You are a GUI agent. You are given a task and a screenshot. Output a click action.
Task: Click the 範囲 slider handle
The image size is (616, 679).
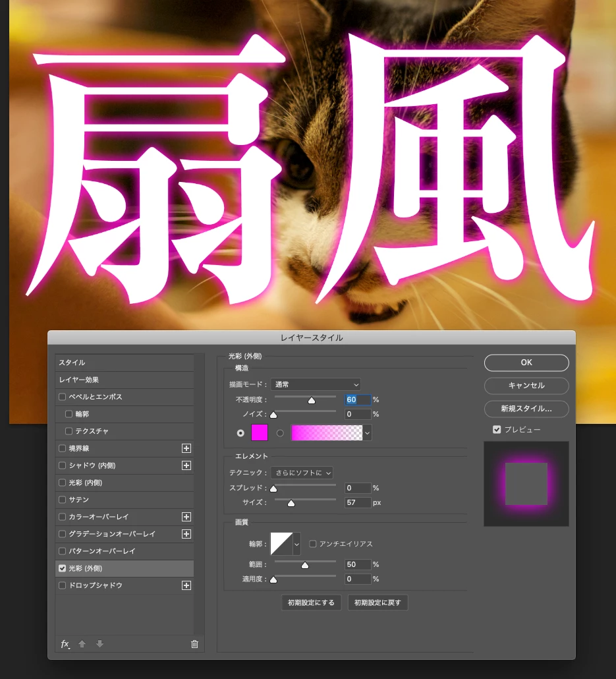tap(305, 565)
